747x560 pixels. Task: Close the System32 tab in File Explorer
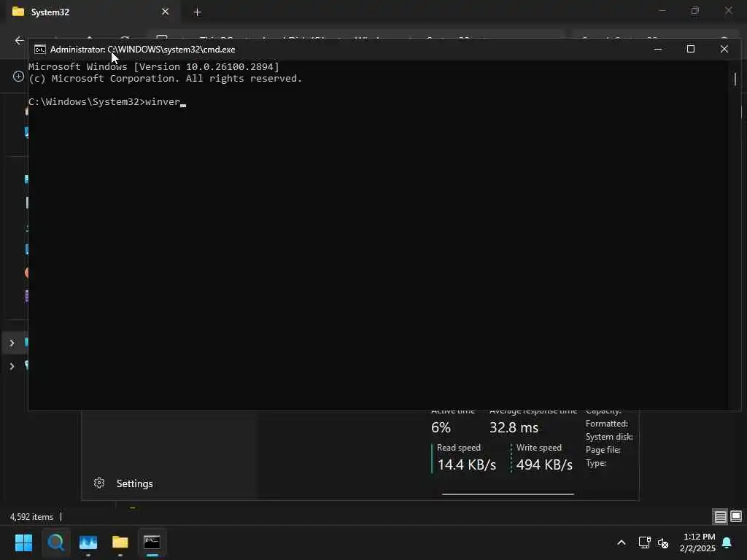(166, 12)
